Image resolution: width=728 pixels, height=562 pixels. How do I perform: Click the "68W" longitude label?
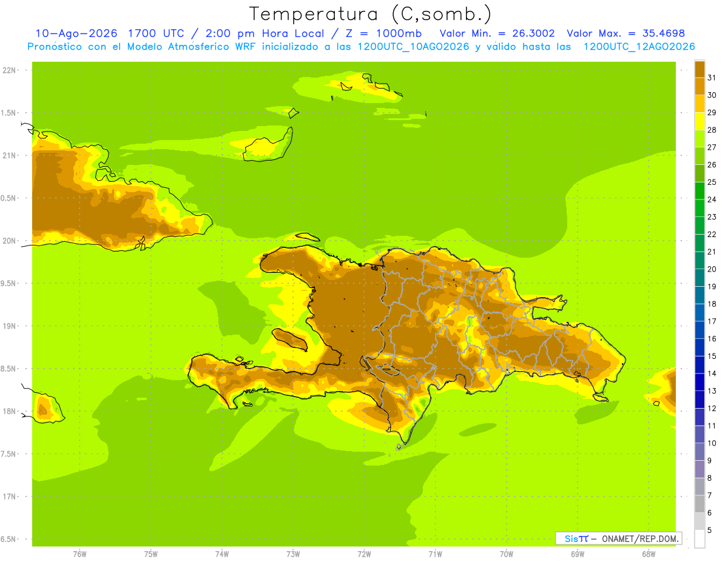pyautogui.click(x=648, y=554)
